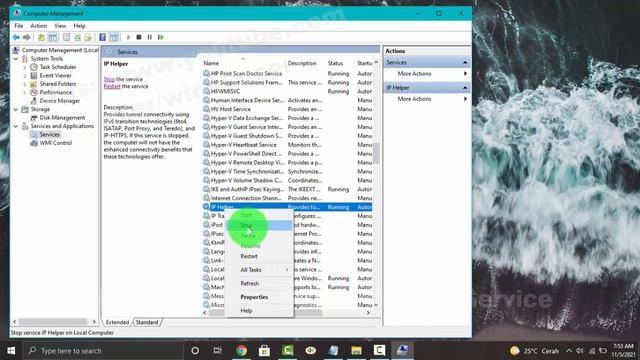Choose Refresh in the context menu

(259, 283)
